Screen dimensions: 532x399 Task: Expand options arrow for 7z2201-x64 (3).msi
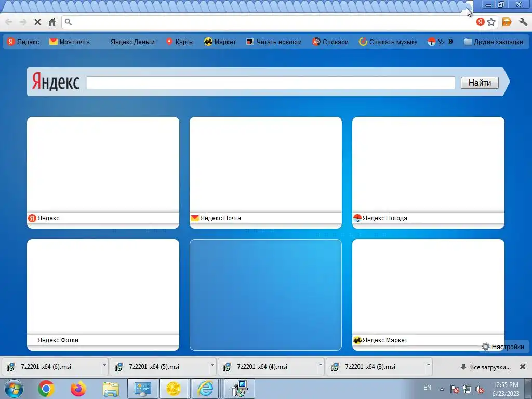click(429, 366)
